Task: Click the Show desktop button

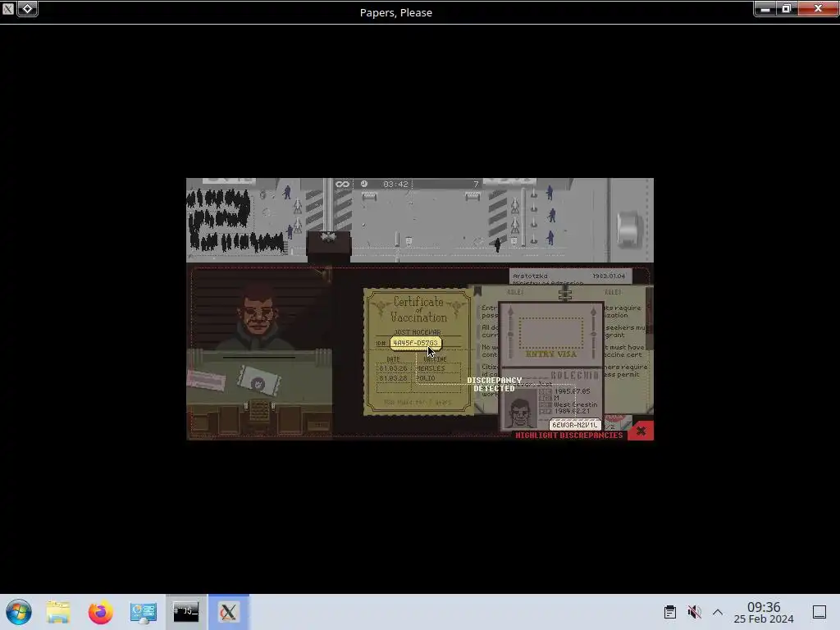Action: click(x=819, y=612)
